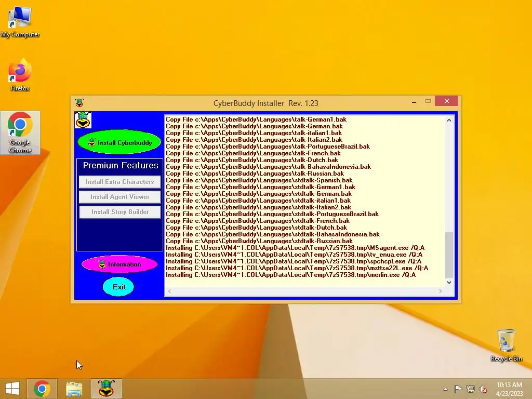
Task: Click the muted speaker tray icon
Action: (483, 389)
